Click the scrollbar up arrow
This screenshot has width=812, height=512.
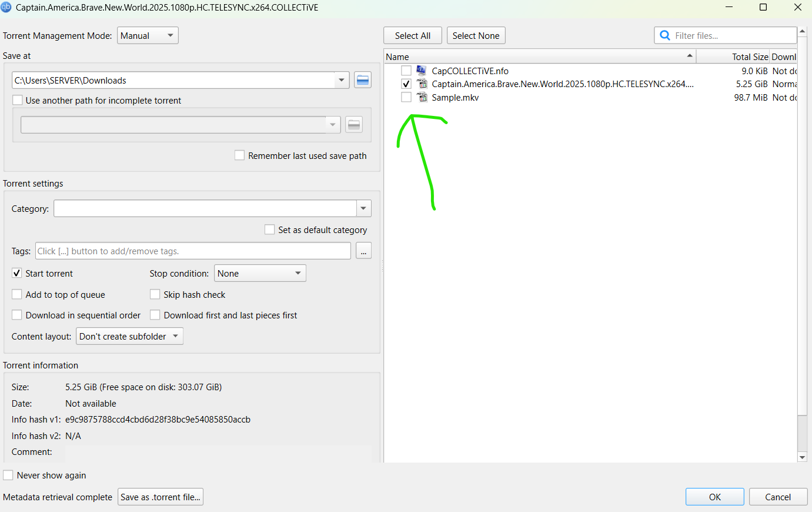(x=802, y=31)
